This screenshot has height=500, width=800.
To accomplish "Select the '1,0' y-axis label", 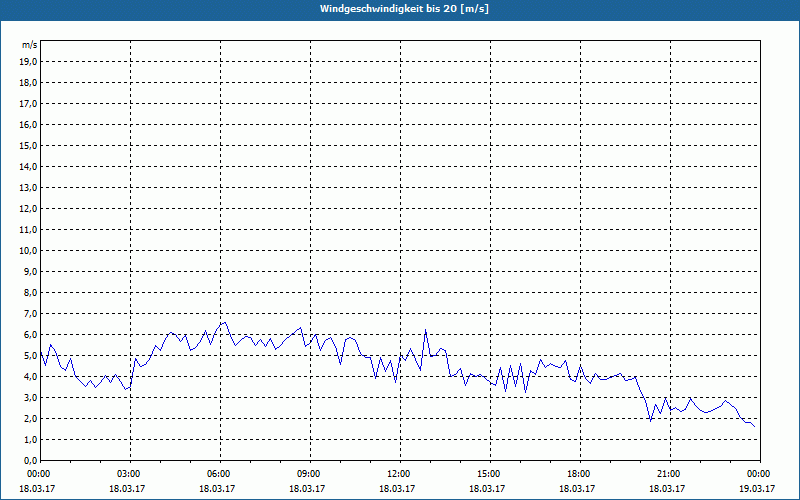I will click(x=30, y=439).
